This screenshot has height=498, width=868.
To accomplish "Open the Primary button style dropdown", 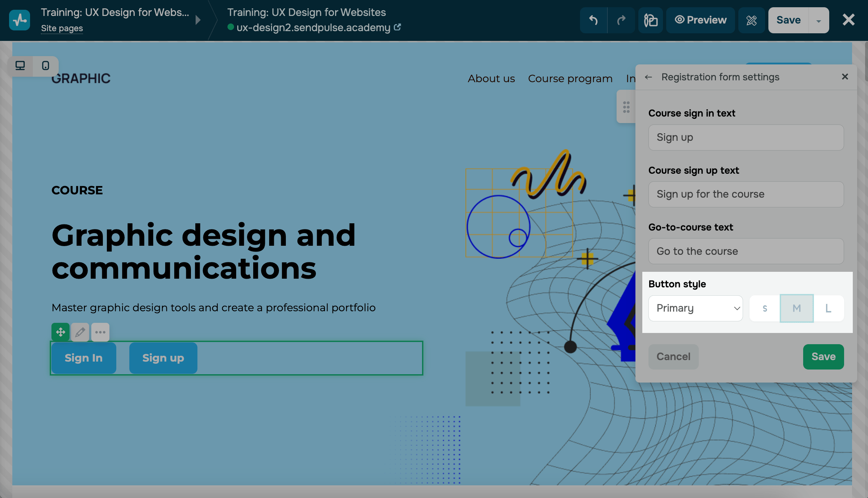I will pyautogui.click(x=696, y=308).
